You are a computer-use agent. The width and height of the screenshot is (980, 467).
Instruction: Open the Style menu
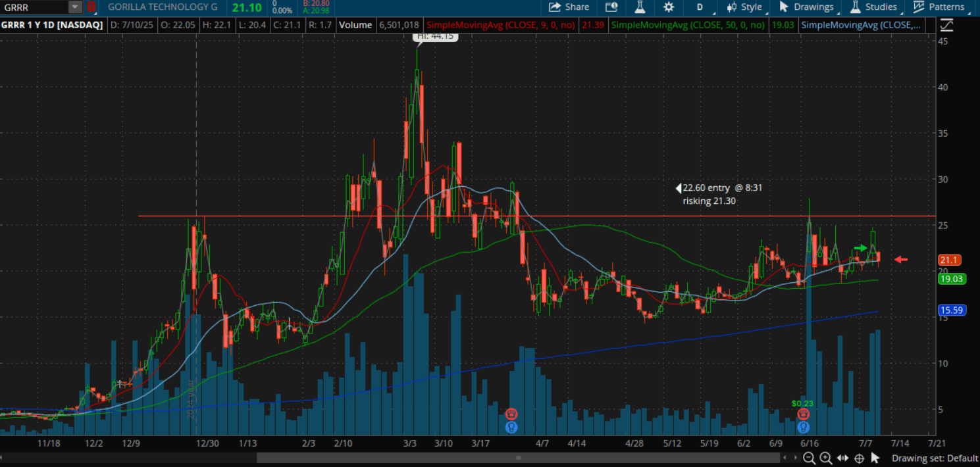[x=744, y=7]
